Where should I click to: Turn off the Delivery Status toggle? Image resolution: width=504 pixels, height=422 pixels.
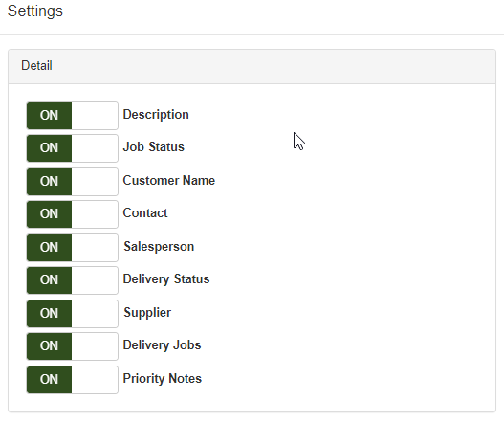point(73,280)
